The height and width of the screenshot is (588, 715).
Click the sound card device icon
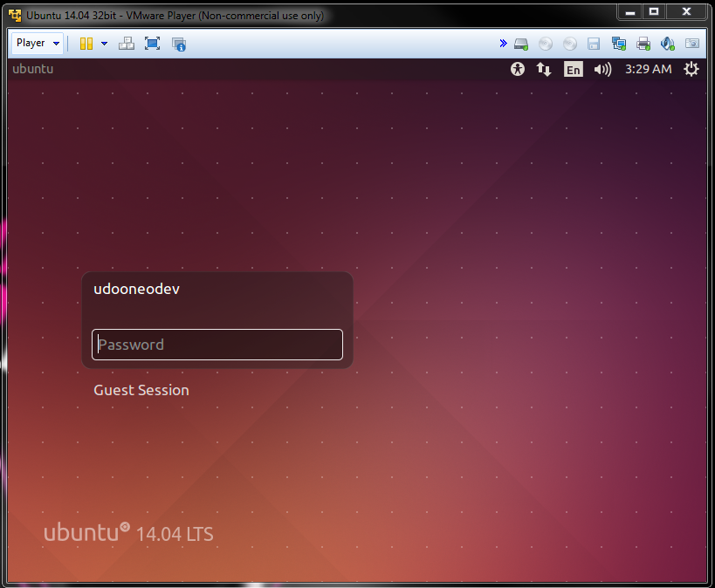click(x=668, y=44)
